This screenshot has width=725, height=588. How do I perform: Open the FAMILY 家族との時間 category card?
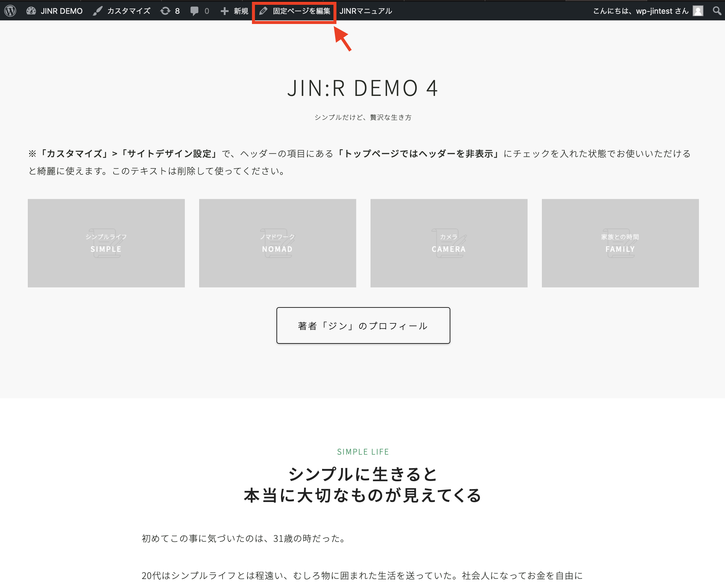coord(620,243)
